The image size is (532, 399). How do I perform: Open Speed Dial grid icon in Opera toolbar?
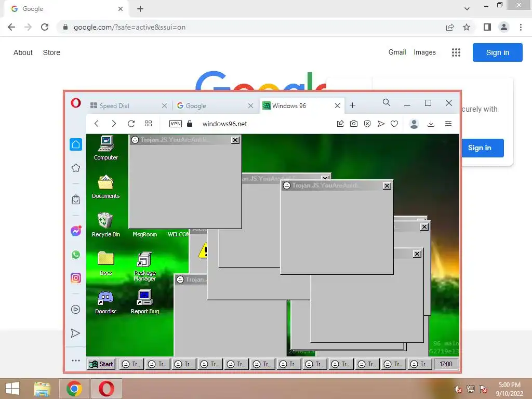click(x=148, y=124)
